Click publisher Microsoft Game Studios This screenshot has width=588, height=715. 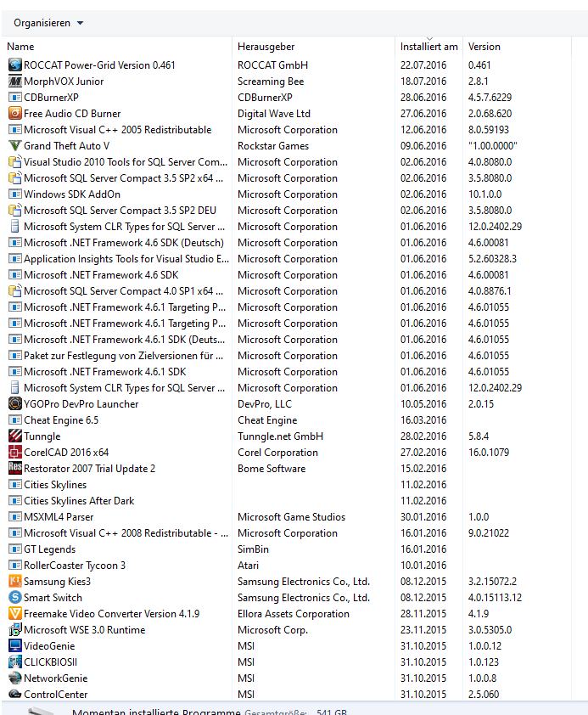tap(292, 516)
